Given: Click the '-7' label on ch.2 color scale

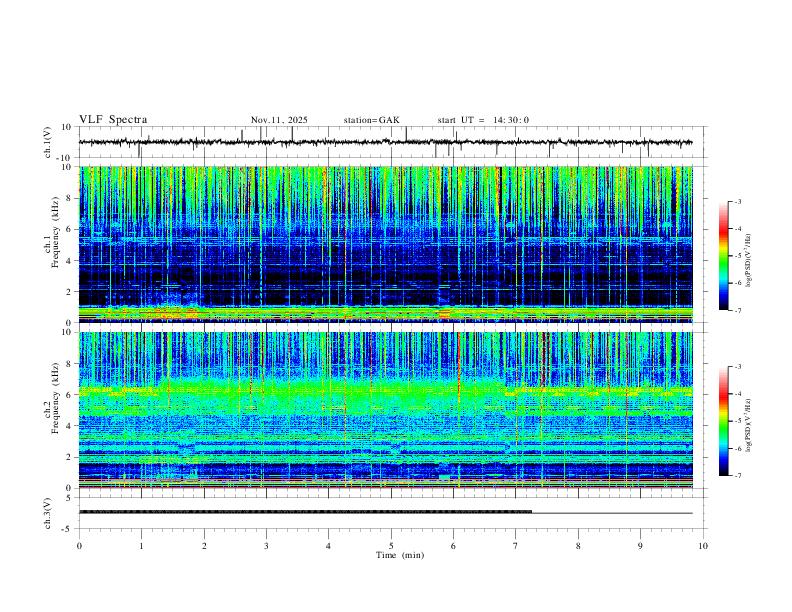Looking at the screenshot, I should [737, 476].
